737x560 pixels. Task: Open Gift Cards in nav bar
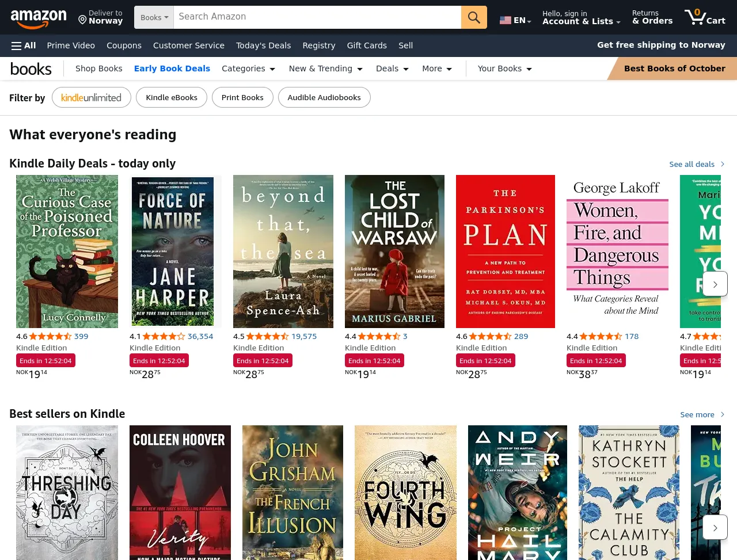point(367,45)
